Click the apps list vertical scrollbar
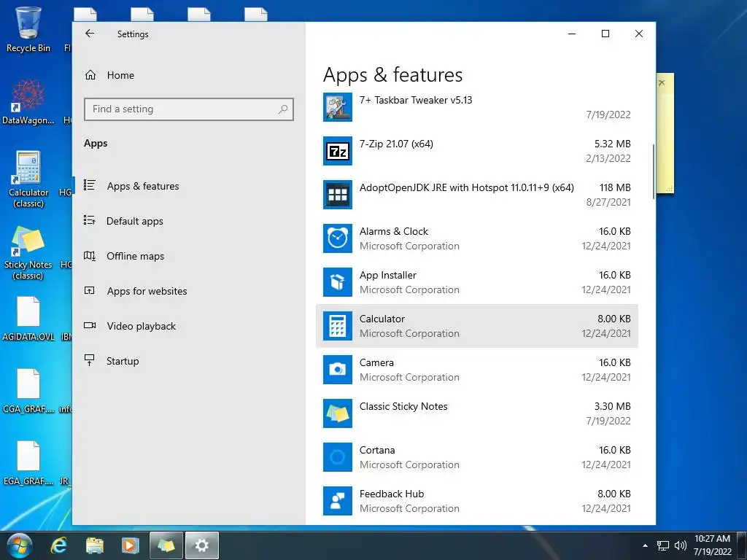This screenshot has height=560, width=747. point(653,171)
